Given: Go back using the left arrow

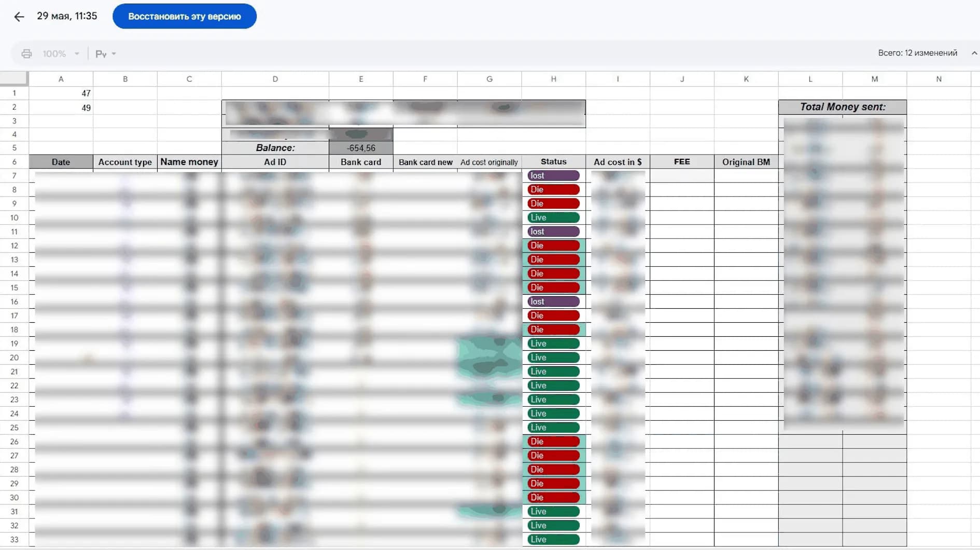Looking at the screenshot, I should tap(19, 17).
